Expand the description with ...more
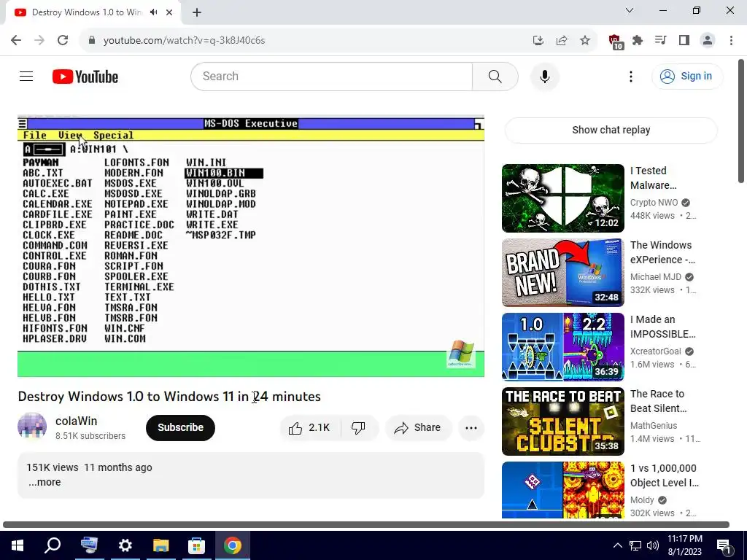Screen dimensions: 747x560 click(x=44, y=483)
